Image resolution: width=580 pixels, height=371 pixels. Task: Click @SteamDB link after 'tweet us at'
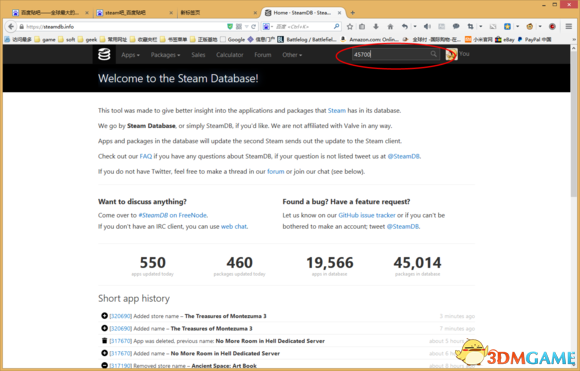click(x=404, y=156)
